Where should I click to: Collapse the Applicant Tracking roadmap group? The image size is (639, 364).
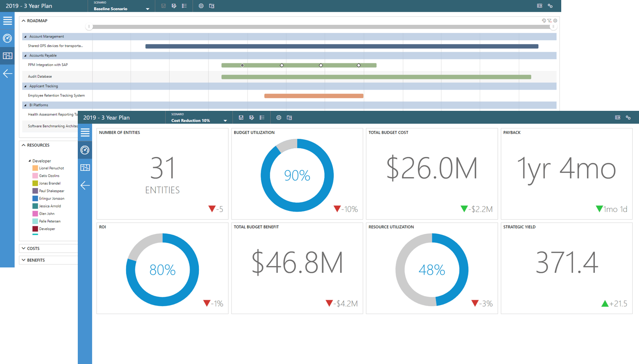[25, 86]
